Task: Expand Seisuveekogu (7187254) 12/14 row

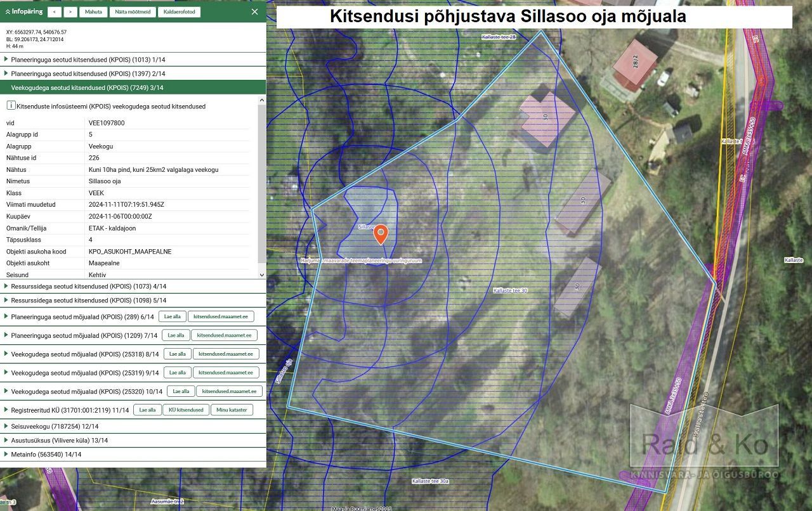Action: pyautogui.click(x=55, y=427)
